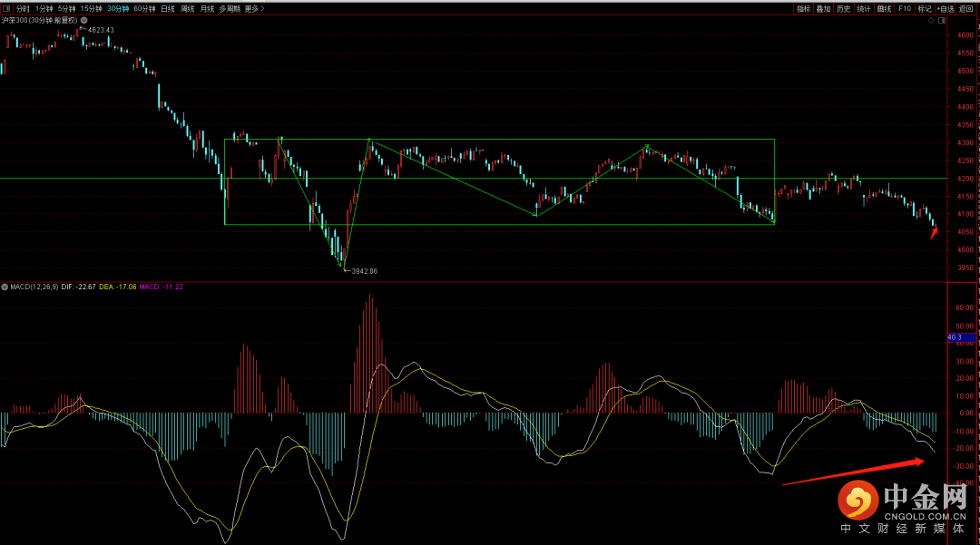
Task: Click the 叠加 overlay tool
Action: point(823,8)
